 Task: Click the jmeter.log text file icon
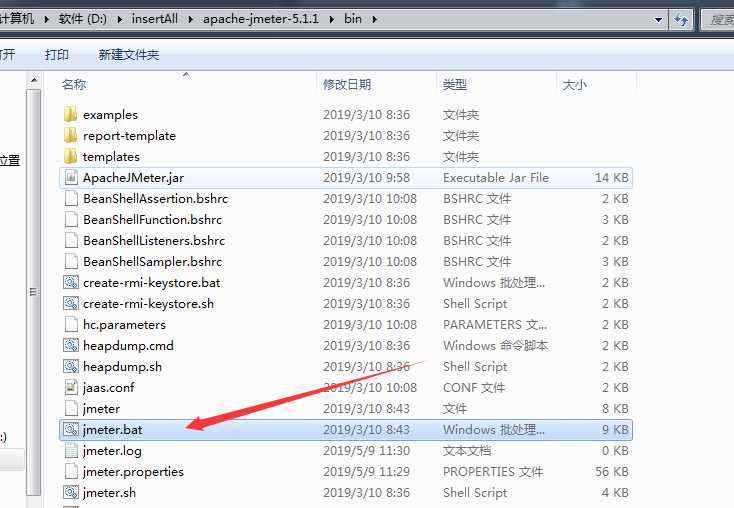[71, 450]
